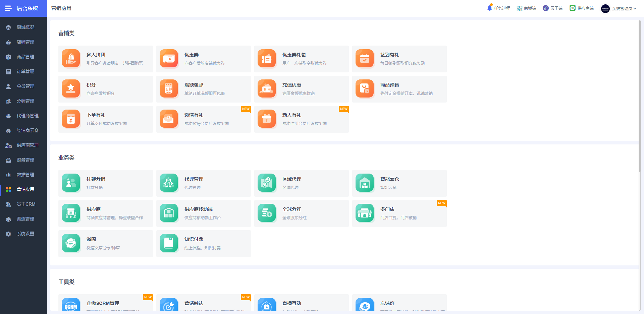Open the 全球分红 coins icon
Image resolution: width=644 pixels, height=314 pixels.
click(267, 213)
